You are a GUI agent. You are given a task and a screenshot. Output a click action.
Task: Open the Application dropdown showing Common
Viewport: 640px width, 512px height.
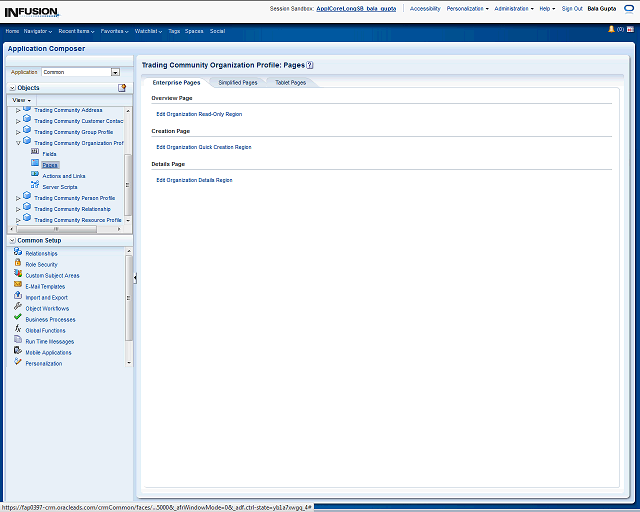tap(115, 72)
